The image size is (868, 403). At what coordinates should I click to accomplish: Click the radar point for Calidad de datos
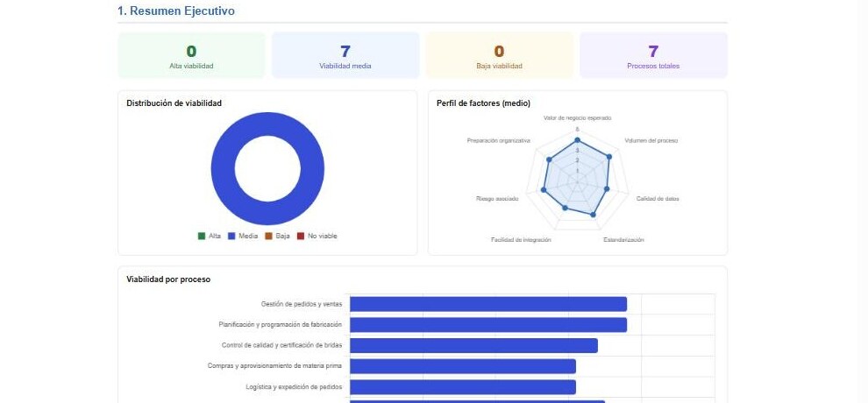point(607,189)
